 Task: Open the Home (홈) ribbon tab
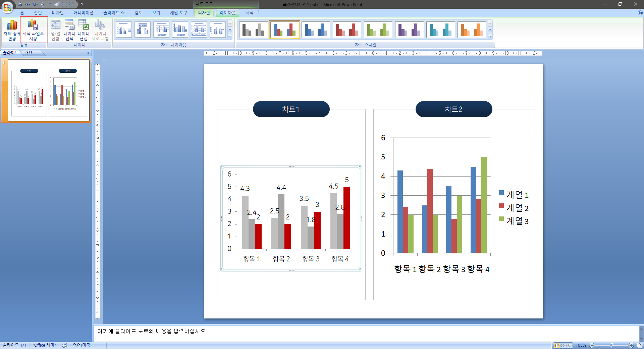coord(22,13)
